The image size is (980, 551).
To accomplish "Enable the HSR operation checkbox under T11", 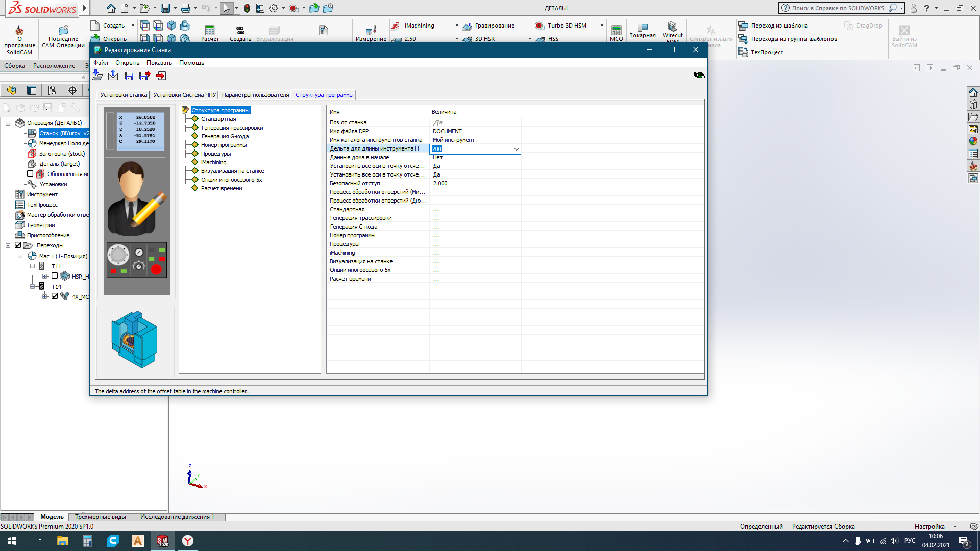I will click(x=55, y=276).
